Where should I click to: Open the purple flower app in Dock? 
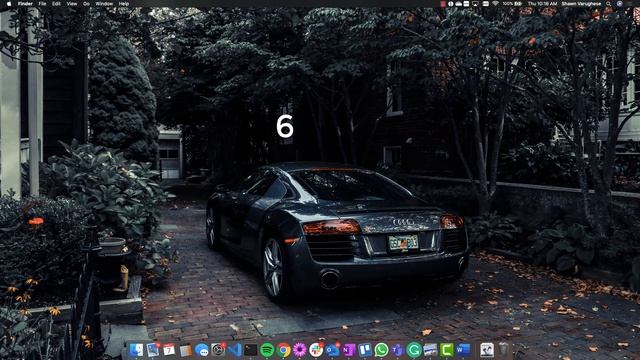[300, 350]
